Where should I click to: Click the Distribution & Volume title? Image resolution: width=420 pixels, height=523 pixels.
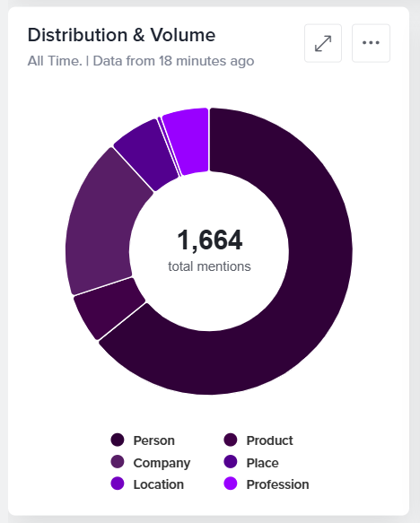[121, 35]
